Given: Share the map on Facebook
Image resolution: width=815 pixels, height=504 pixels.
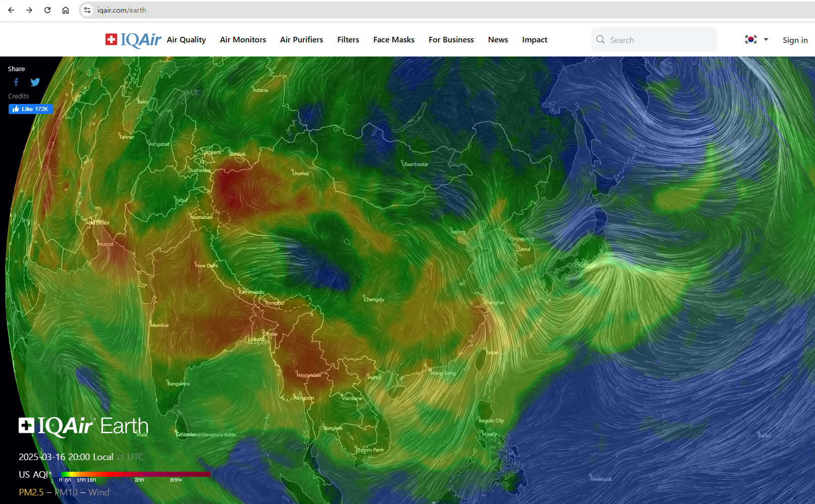Looking at the screenshot, I should (x=16, y=82).
